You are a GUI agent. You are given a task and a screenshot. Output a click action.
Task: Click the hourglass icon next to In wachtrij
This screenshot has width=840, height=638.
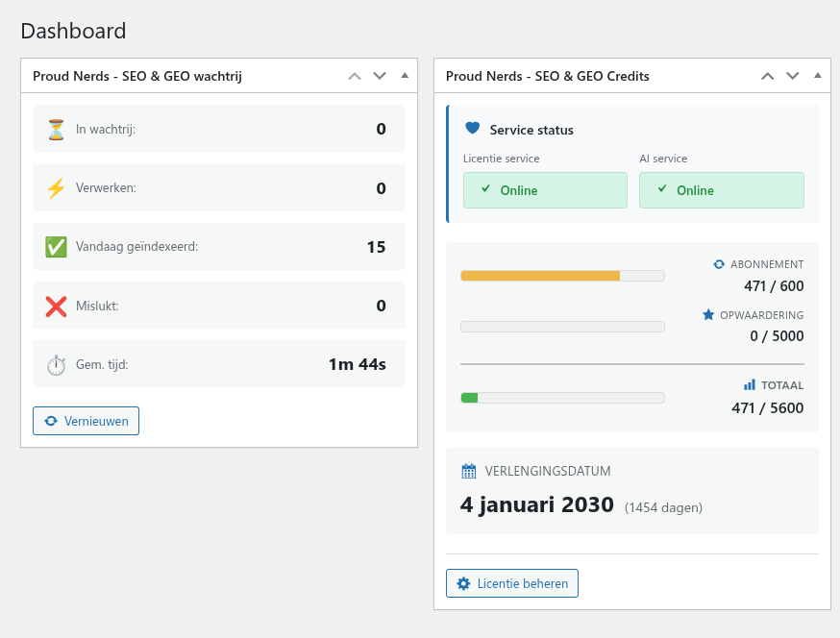[x=56, y=128]
